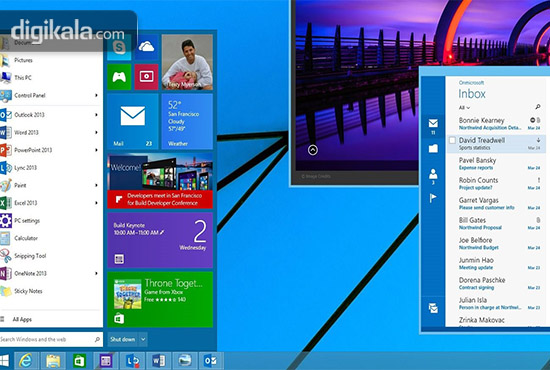This screenshot has width=550, height=370.
Task: Open the OneDrive cloud tile
Action: click(x=146, y=47)
